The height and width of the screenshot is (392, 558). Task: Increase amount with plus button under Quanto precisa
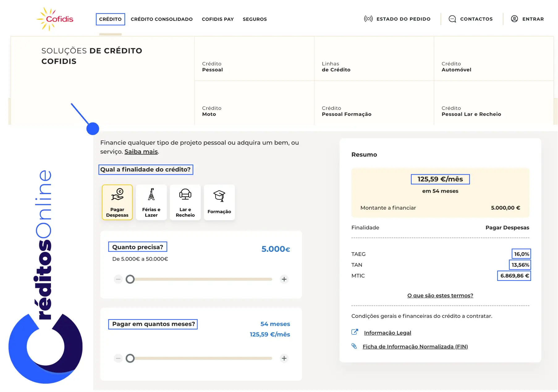(284, 279)
